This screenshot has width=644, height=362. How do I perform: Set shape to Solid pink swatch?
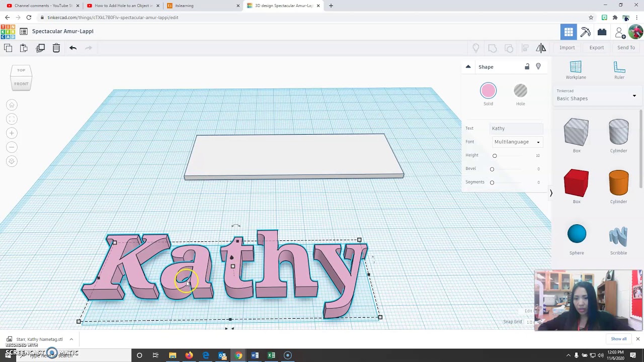pyautogui.click(x=488, y=91)
